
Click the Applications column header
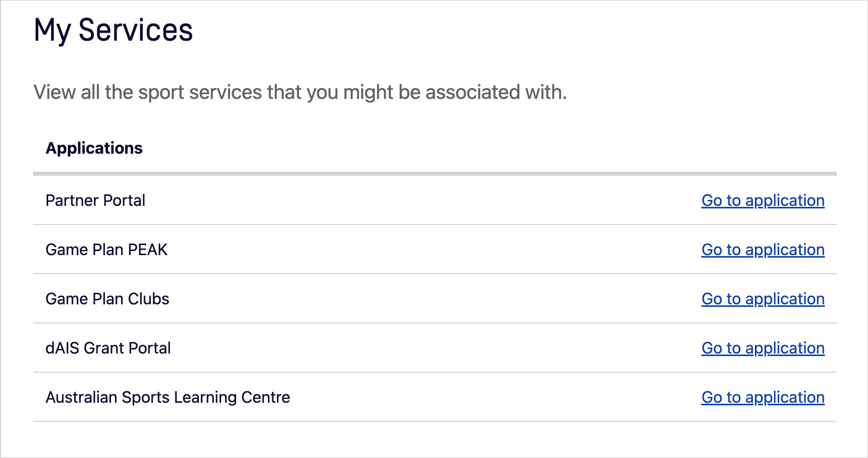tap(94, 148)
